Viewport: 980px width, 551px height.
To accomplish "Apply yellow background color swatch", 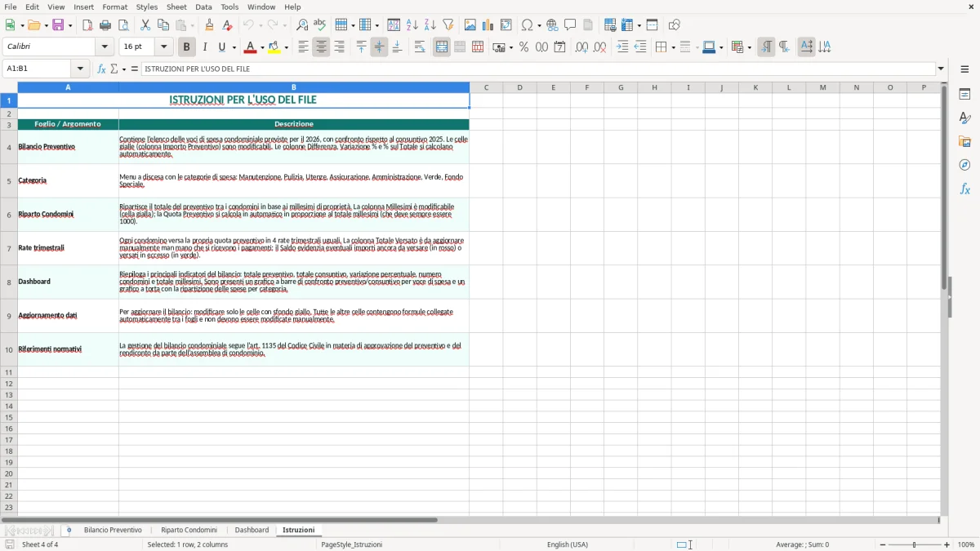I will [x=275, y=47].
